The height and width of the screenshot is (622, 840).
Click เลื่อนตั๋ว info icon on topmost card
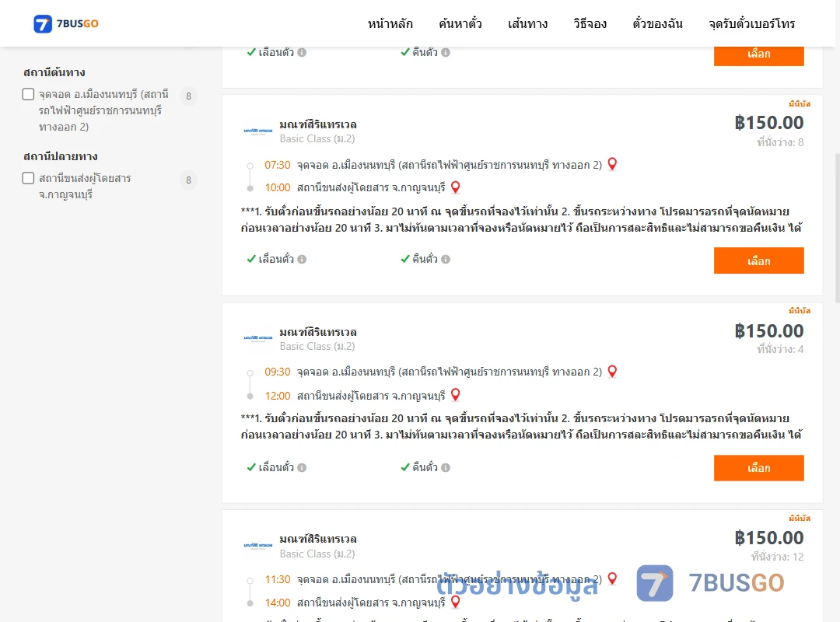click(x=302, y=53)
